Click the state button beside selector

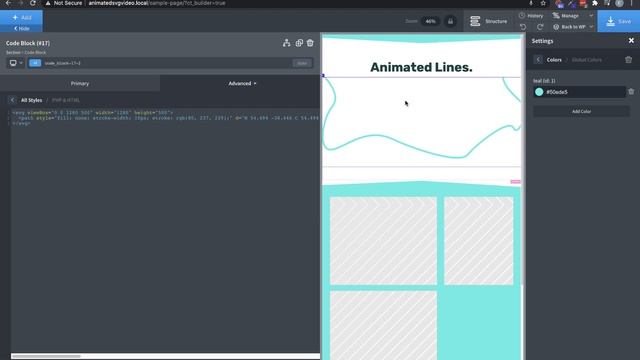click(302, 63)
